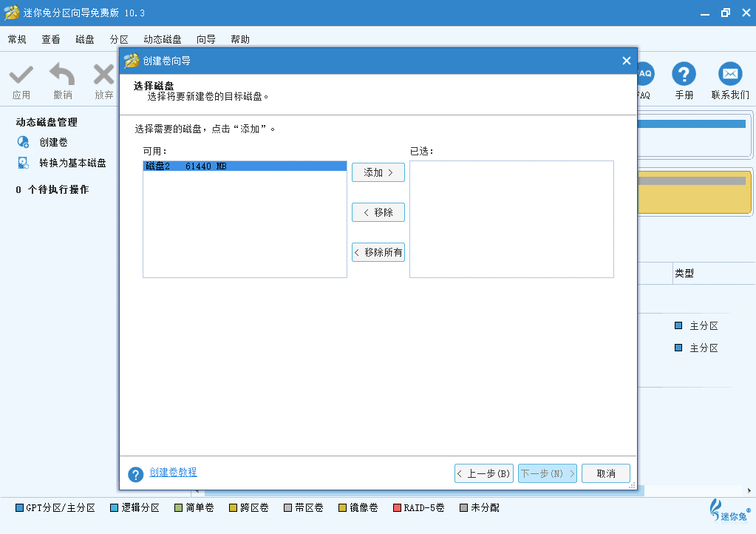Click the Discard (放弃) X icon

[103, 75]
